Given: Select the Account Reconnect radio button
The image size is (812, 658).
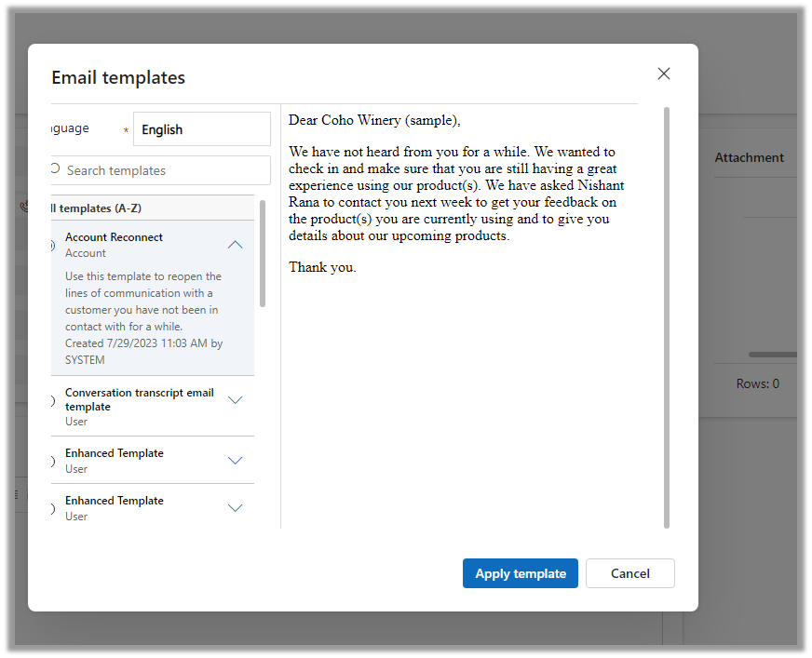Looking at the screenshot, I should pyautogui.click(x=53, y=245).
